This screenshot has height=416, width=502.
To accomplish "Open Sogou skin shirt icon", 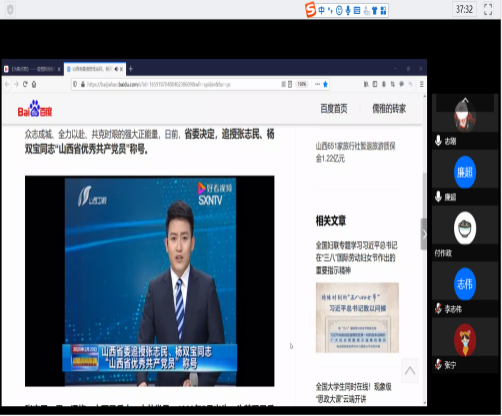I will pyautogui.click(x=375, y=11).
